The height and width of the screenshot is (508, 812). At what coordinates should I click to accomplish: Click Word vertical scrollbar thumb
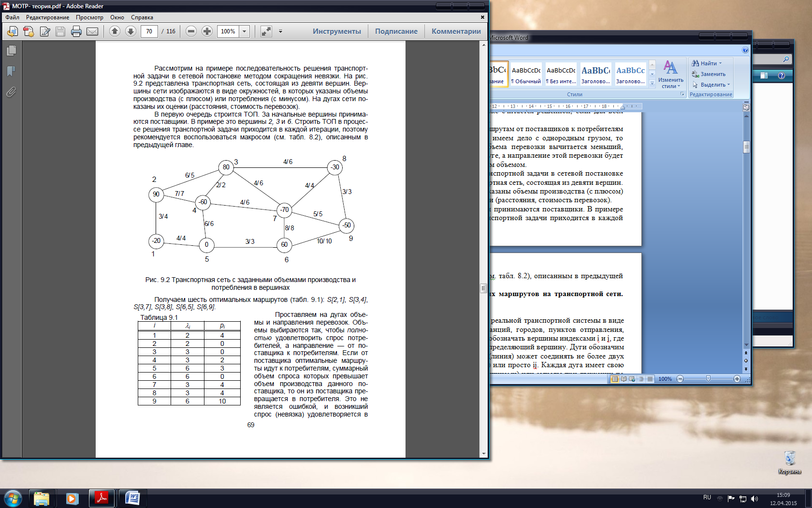(746, 147)
